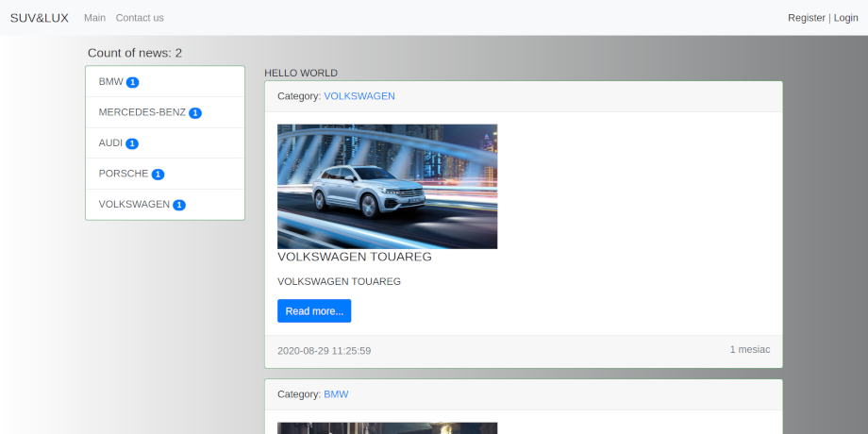The image size is (868, 434).
Task: Follow the BMW category link in second card
Action: coord(336,394)
